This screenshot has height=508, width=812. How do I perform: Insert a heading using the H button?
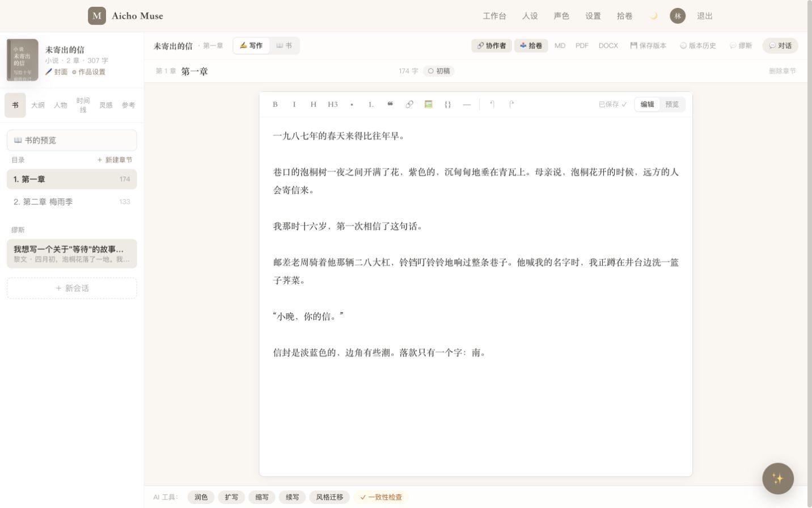[x=313, y=104]
